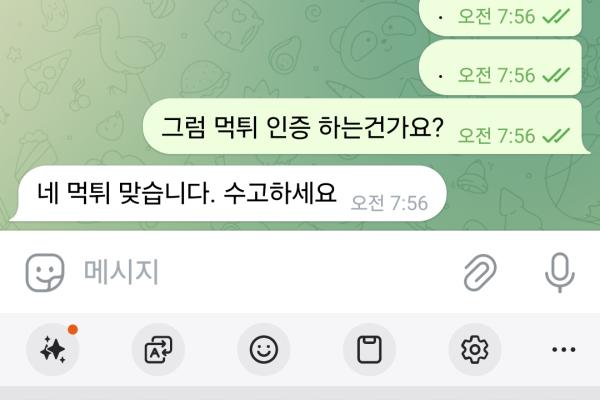Image resolution: width=600 pixels, height=400 pixels.
Task: Tap the topmost sent bubble
Action: [x=501, y=17]
